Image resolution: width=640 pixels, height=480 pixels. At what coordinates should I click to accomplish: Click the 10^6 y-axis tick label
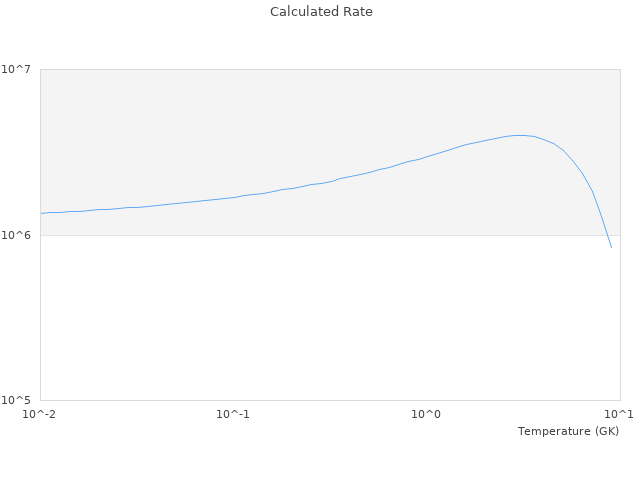point(19,235)
